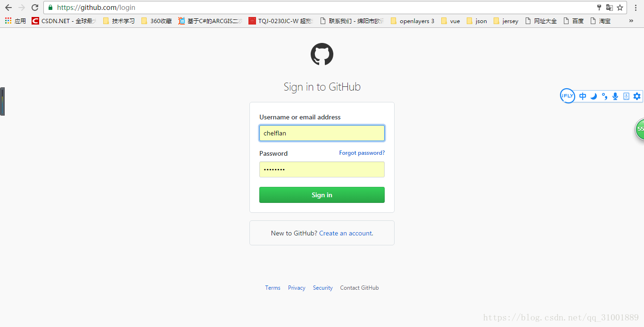Click the iFLY keyboard panel icon
This screenshot has height=327, width=644.
click(x=626, y=96)
